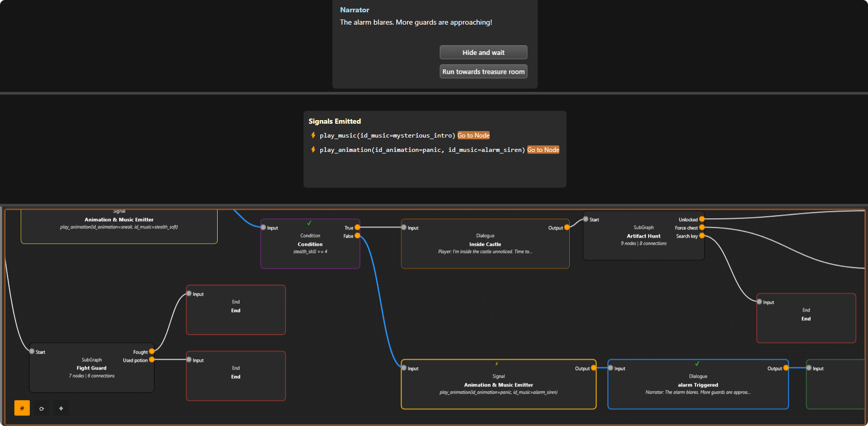
Task: Follow Go to Node for play_music signal
Action: 473,135
